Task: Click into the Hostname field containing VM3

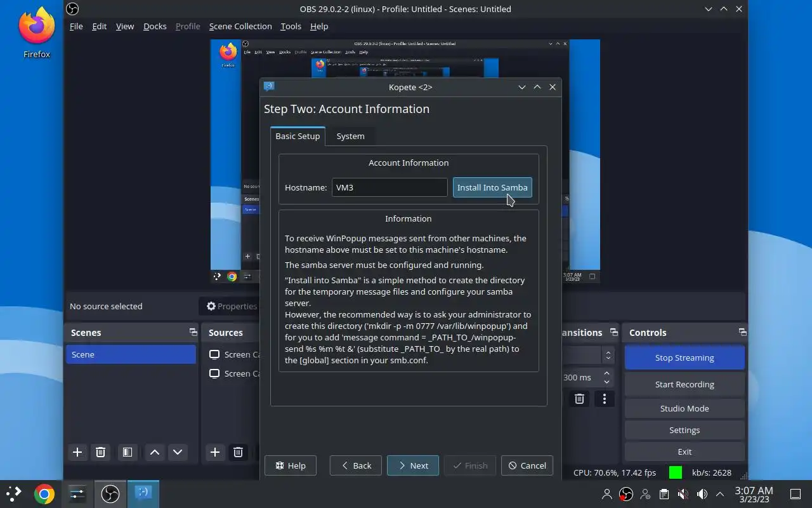Action: 390,187
